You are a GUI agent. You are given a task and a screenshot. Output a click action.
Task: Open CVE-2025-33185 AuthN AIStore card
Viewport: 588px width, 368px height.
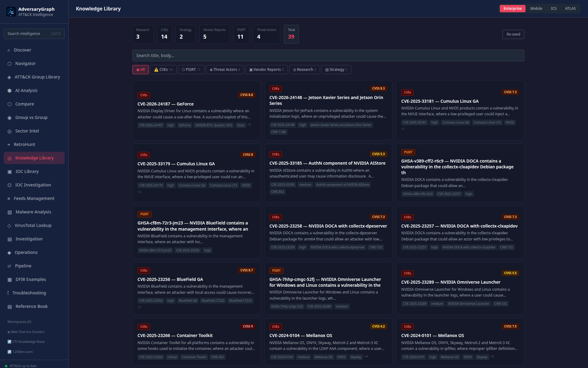(328, 173)
